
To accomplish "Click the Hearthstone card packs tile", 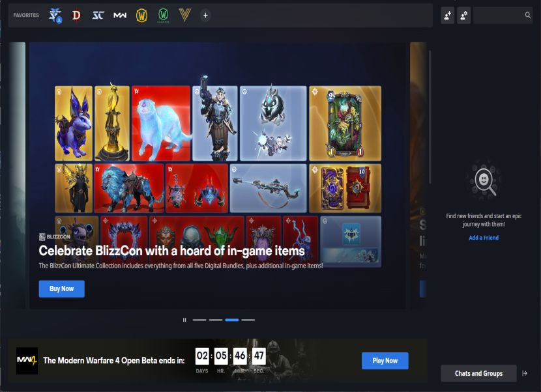I will 345,188.
